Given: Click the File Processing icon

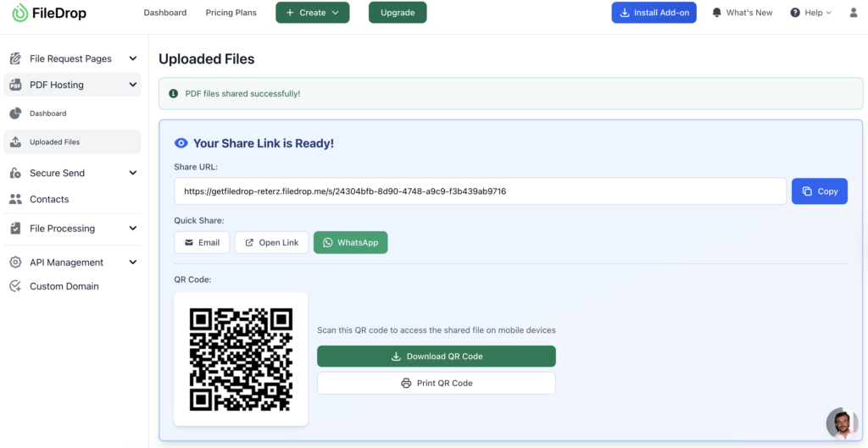Looking at the screenshot, I should 15,229.
